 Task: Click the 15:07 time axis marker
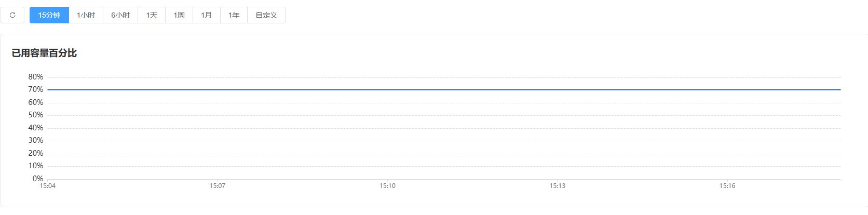pyautogui.click(x=218, y=186)
